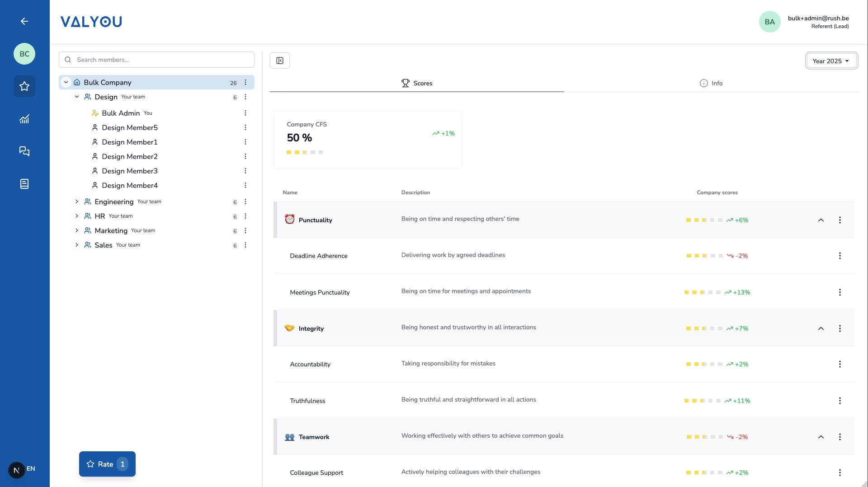Focus the Search members field
The height and width of the screenshot is (487, 868).
tap(156, 60)
